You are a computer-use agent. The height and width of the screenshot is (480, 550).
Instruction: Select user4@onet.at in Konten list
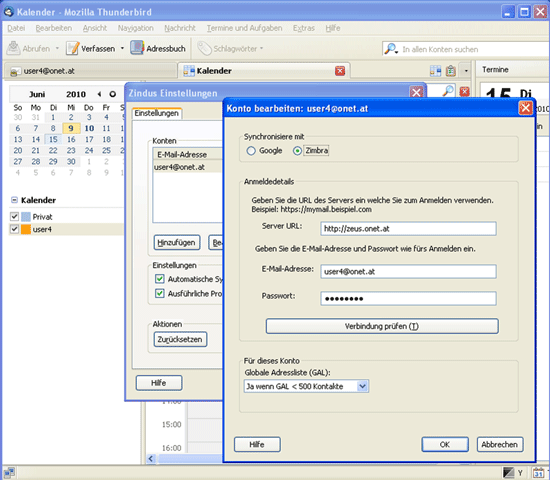(188, 167)
